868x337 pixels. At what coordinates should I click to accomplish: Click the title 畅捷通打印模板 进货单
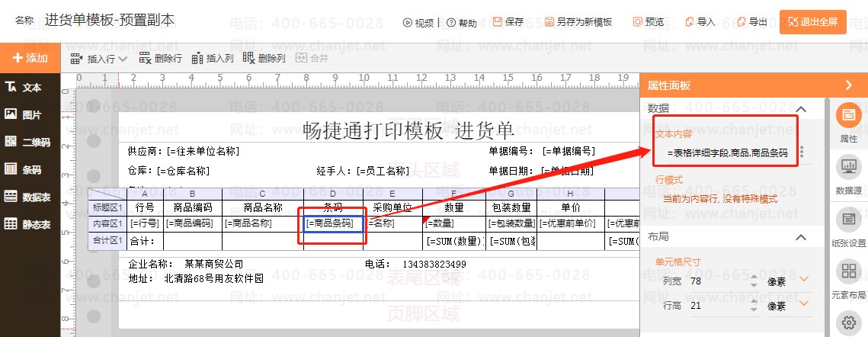tap(408, 131)
